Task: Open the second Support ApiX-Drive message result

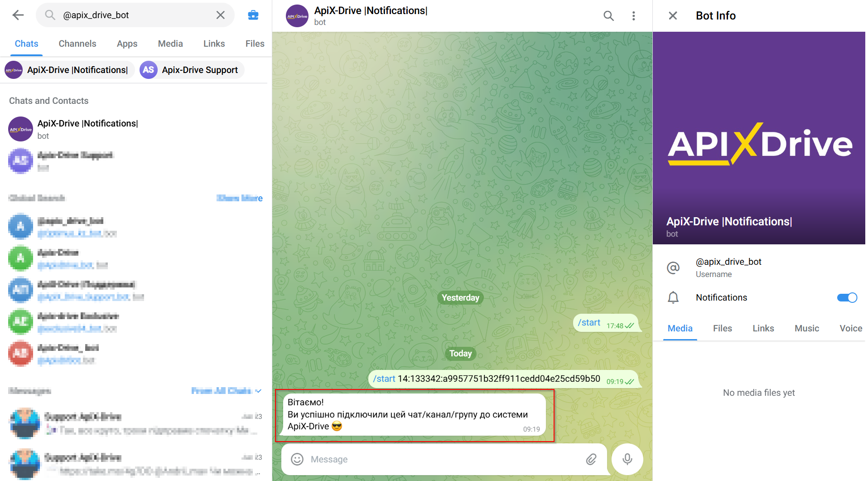Action: pyautogui.click(x=136, y=464)
